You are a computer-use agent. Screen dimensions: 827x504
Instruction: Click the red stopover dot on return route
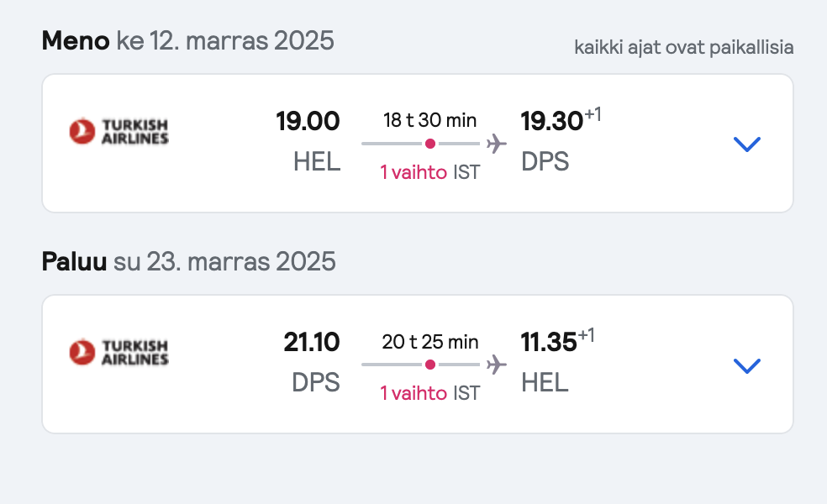[x=430, y=365]
